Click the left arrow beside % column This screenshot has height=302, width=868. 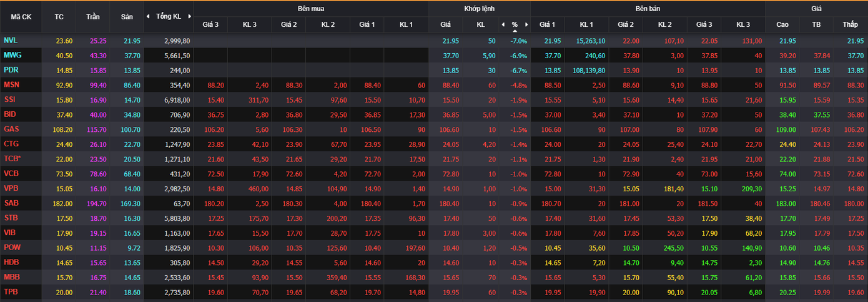tap(503, 25)
